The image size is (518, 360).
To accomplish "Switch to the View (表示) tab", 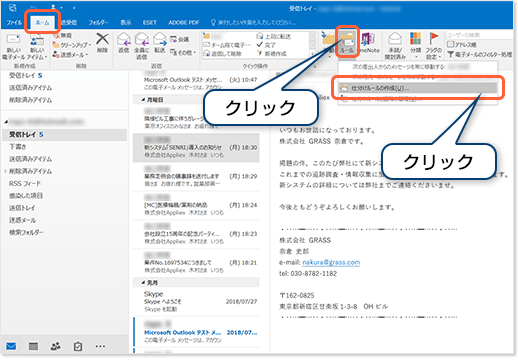I will point(126,22).
